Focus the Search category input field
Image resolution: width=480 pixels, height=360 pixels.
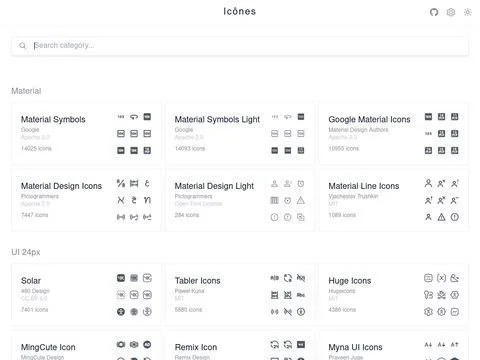(240, 45)
